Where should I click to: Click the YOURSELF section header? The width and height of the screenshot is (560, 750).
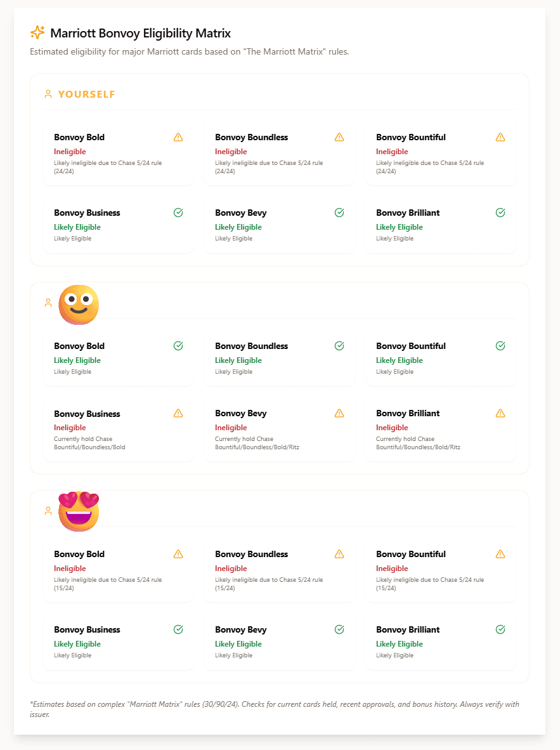tap(87, 93)
